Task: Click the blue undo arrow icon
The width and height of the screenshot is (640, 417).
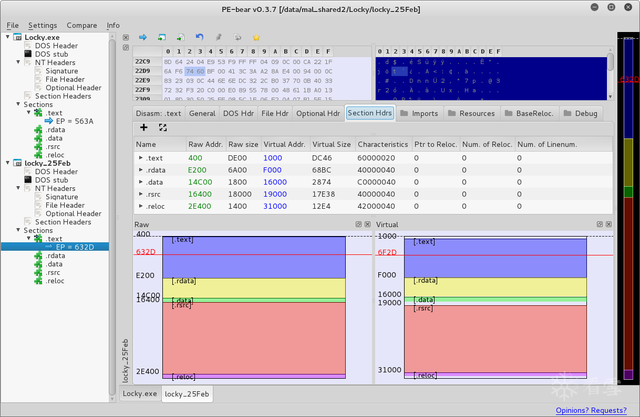Action: click(x=199, y=37)
